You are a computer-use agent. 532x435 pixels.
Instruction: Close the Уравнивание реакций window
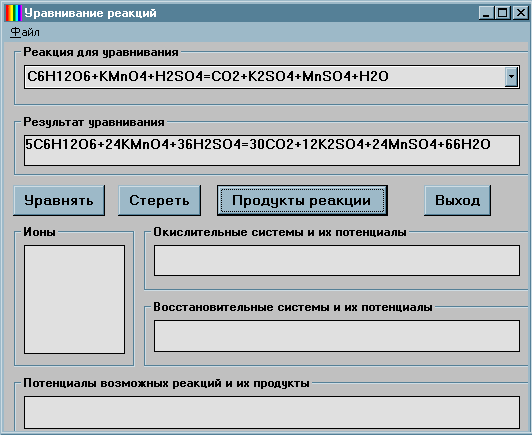[520, 13]
